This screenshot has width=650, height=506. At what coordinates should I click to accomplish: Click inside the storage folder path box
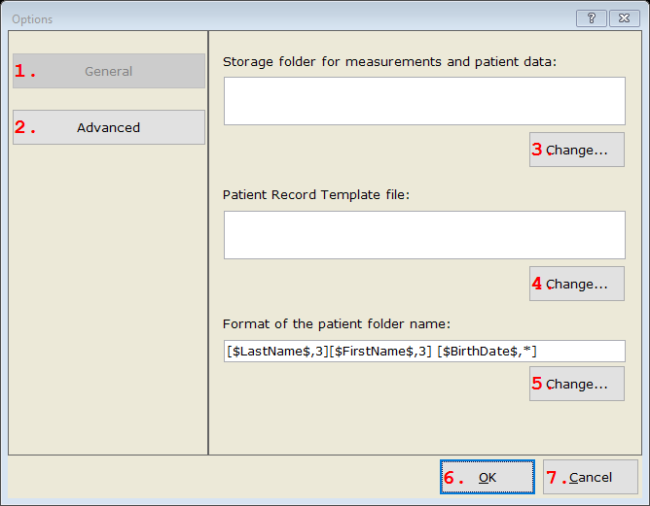[x=424, y=101]
